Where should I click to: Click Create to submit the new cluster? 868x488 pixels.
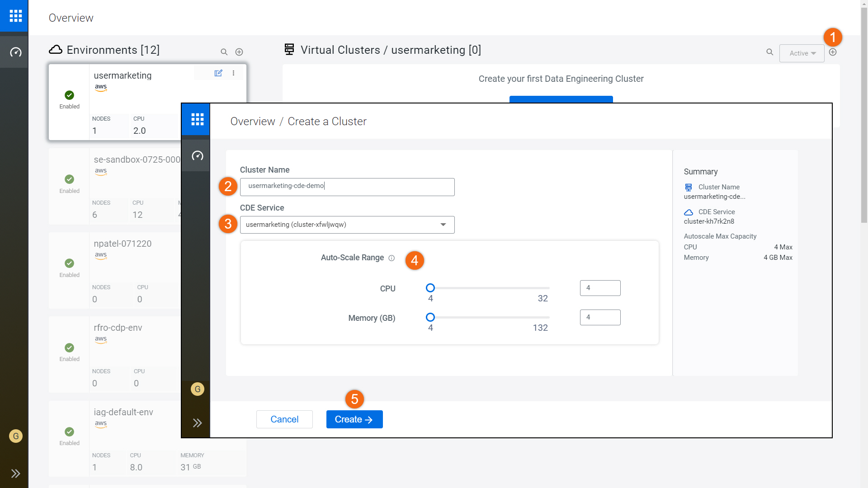[x=354, y=419]
